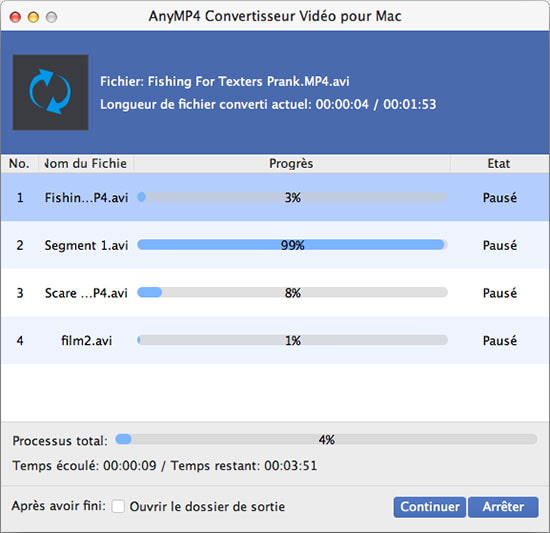This screenshot has height=533, width=550.
Task: Click the 3% progress bar of Fishing file
Action: pyautogui.click(x=292, y=197)
